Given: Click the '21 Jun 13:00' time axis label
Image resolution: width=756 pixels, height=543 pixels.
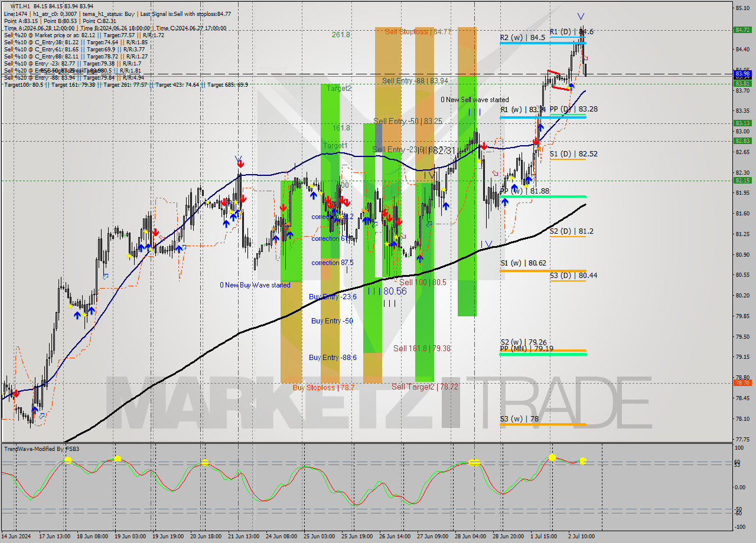Looking at the screenshot, I should pyautogui.click(x=243, y=537).
